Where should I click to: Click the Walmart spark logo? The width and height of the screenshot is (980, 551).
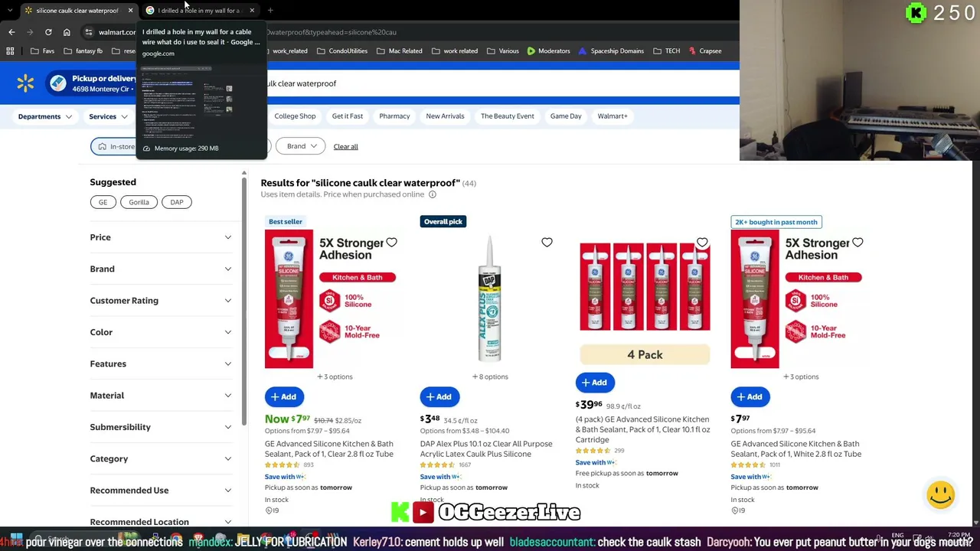[25, 83]
